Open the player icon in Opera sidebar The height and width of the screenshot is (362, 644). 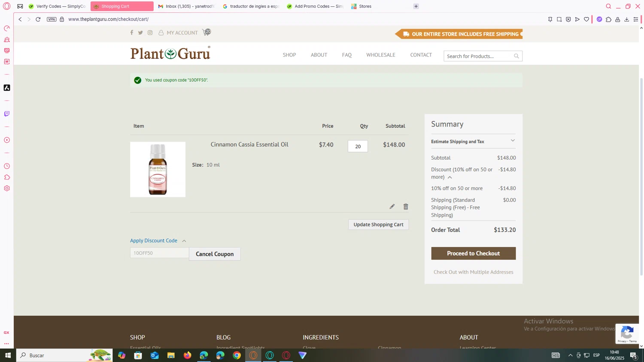pyautogui.click(x=7, y=140)
